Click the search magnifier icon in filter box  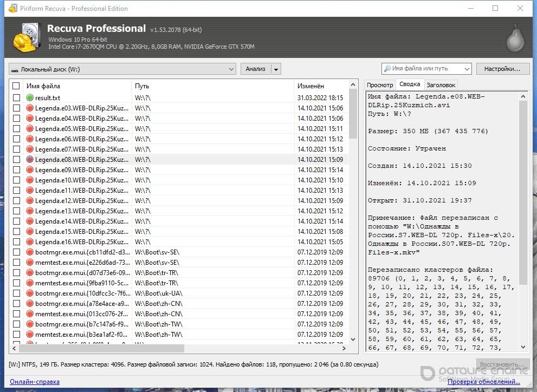(x=387, y=69)
